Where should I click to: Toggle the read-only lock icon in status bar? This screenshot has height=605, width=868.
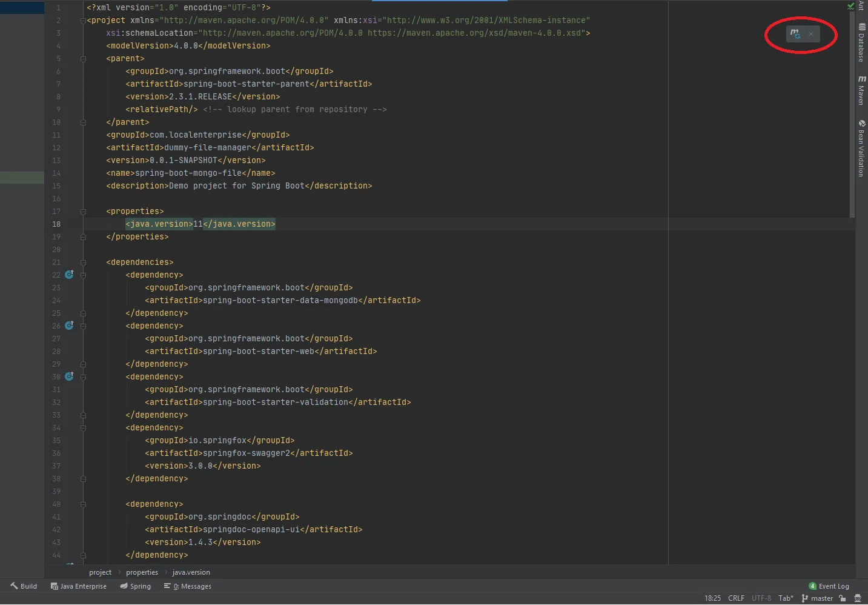[842, 598]
